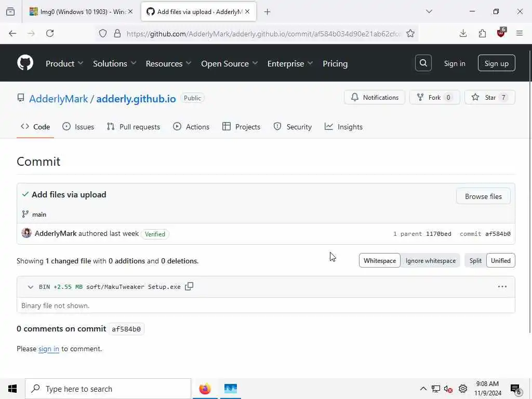Open the Code tab

click(x=35, y=127)
